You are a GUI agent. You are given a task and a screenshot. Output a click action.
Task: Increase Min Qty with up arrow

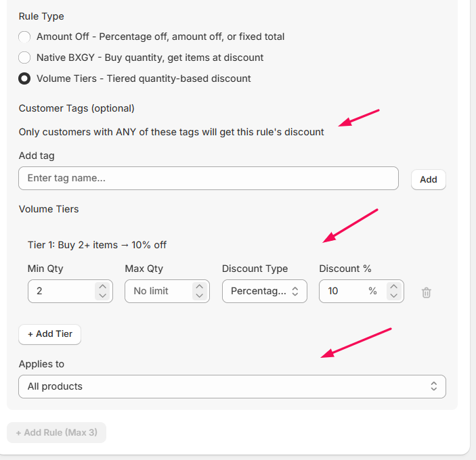(x=102, y=287)
